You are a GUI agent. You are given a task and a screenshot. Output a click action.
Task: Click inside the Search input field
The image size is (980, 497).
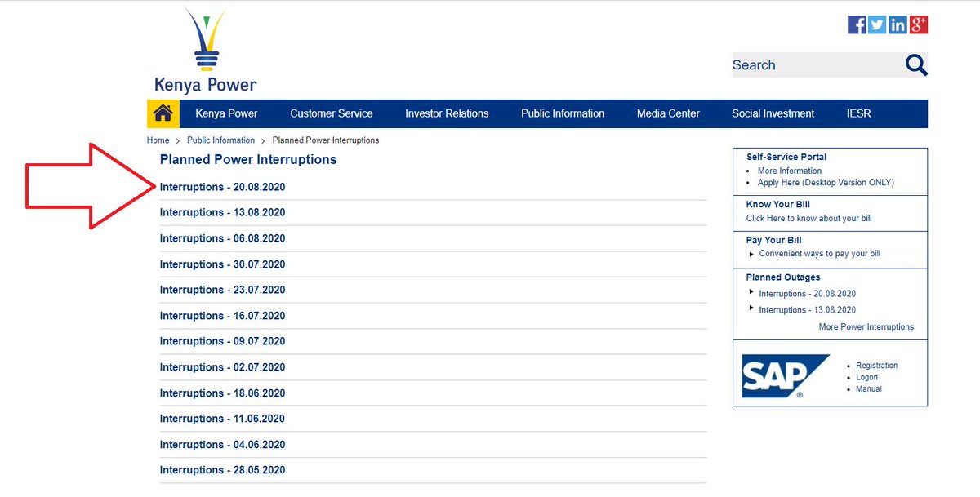808,64
